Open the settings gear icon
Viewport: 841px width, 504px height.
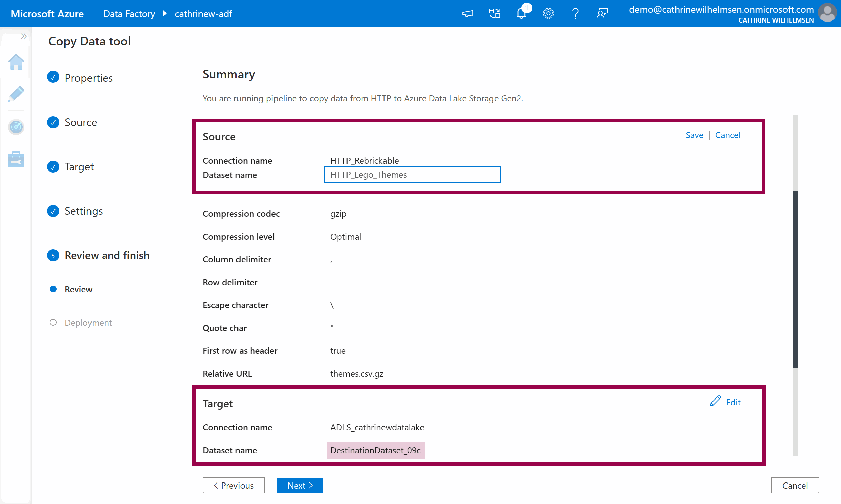pos(548,13)
